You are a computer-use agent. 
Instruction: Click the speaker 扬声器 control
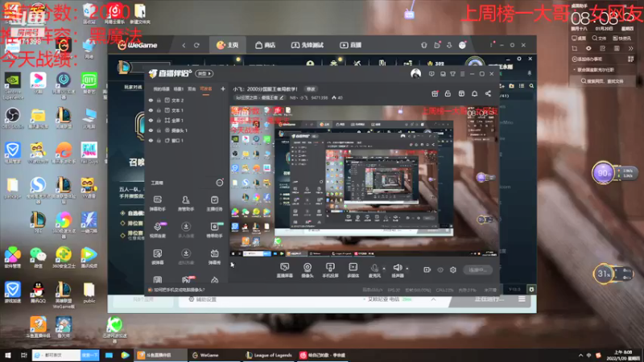(397, 270)
